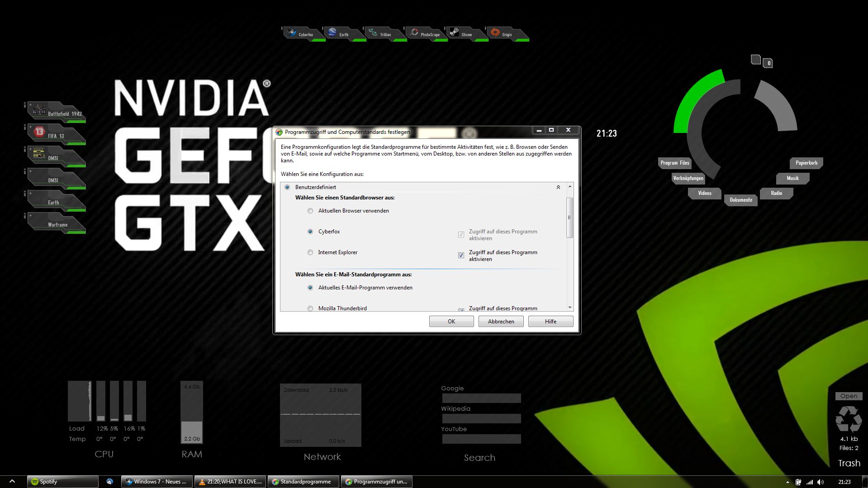Toggle program access checkbox for Internet Explorer
868x488 pixels.
coord(461,256)
